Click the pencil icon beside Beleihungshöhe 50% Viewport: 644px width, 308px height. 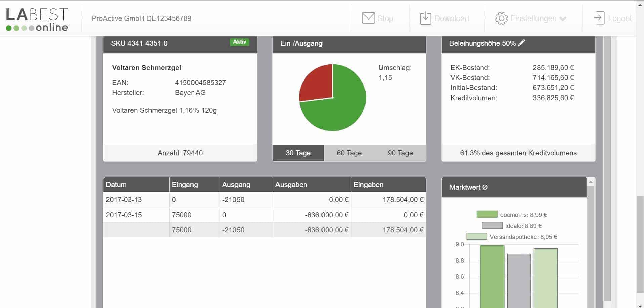click(x=521, y=43)
